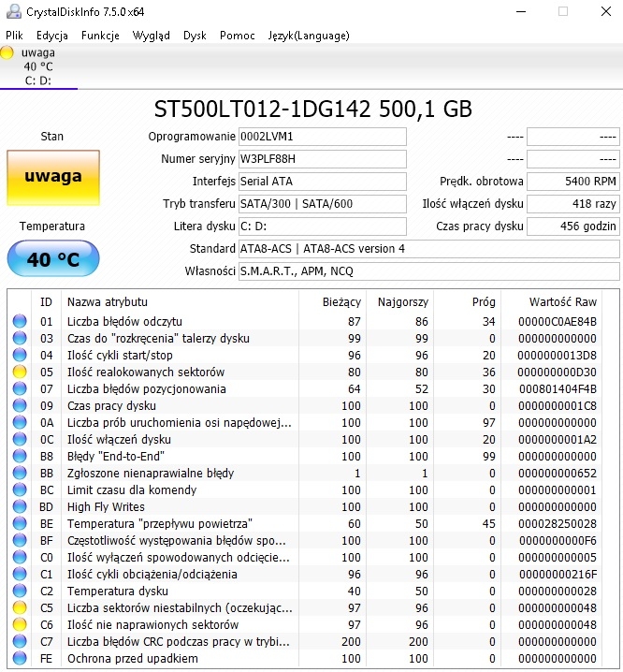Select the High Fly Writes row
Screen dimensions: 623x672
pyautogui.click(x=305, y=506)
